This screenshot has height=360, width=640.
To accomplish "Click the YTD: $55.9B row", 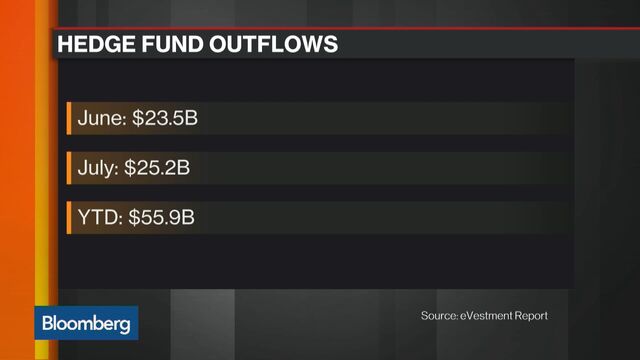I will coord(318,218).
